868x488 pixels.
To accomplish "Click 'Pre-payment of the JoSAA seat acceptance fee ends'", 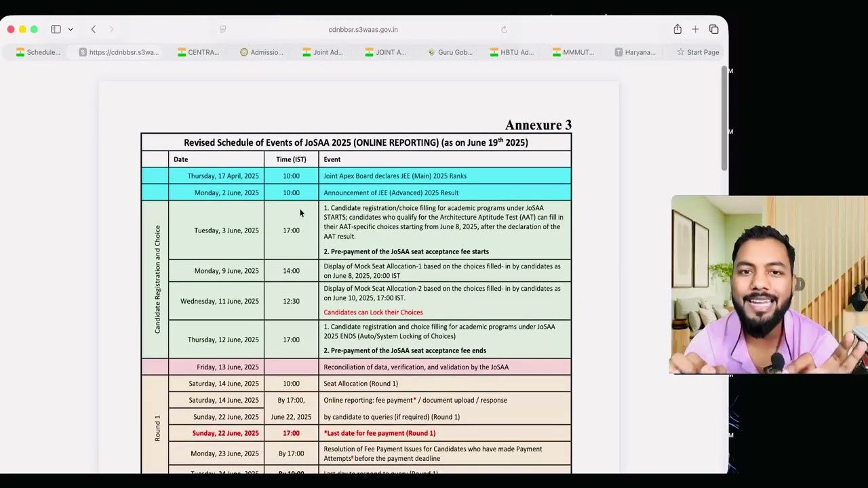I will point(405,350).
